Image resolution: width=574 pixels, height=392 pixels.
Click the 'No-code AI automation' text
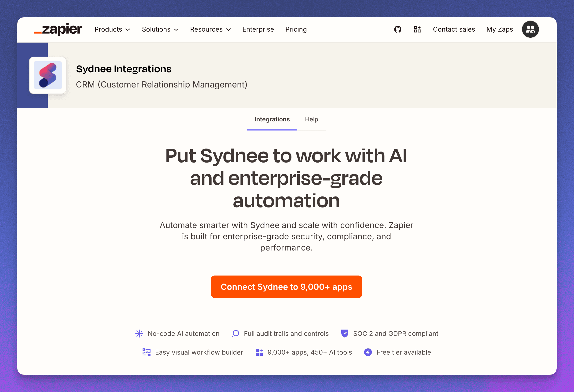[x=184, y=334]
